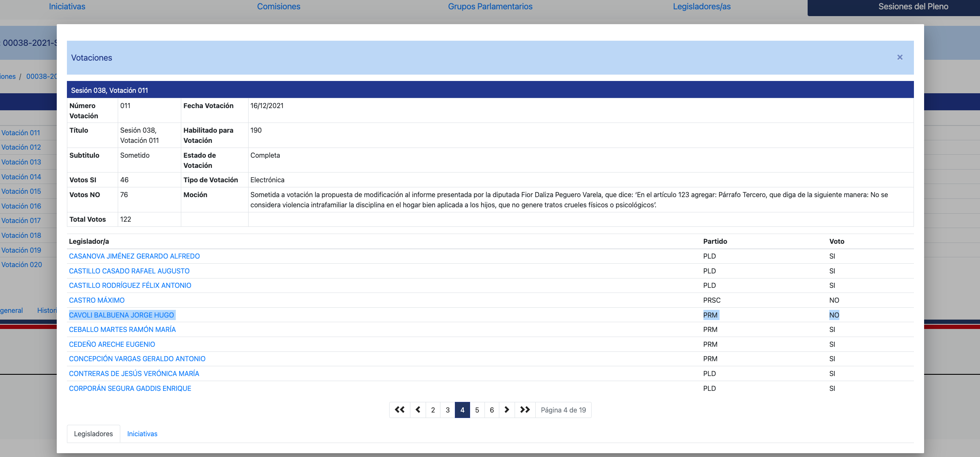
Task: Open Grupos Parlamentarios navigation item
Action: tap(490, 6)
